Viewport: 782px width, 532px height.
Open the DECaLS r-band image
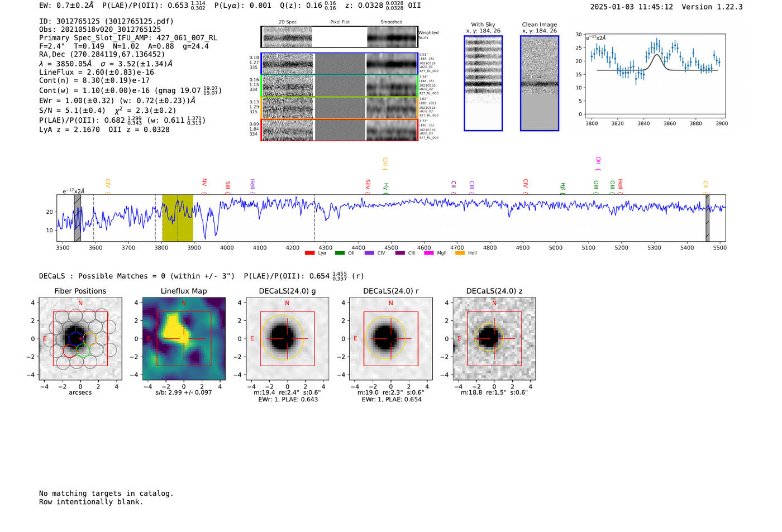point(391,338)
